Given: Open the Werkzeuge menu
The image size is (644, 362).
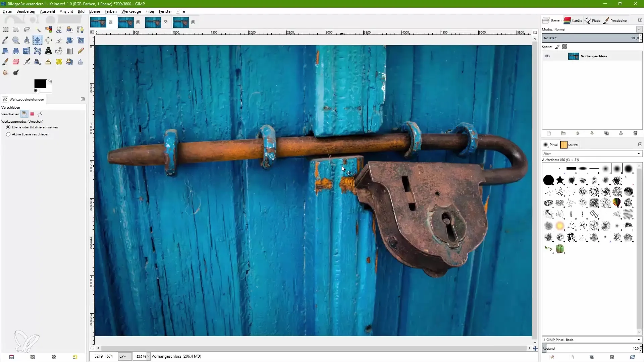Looking at the screenshot, I should (x=131, y=11).
